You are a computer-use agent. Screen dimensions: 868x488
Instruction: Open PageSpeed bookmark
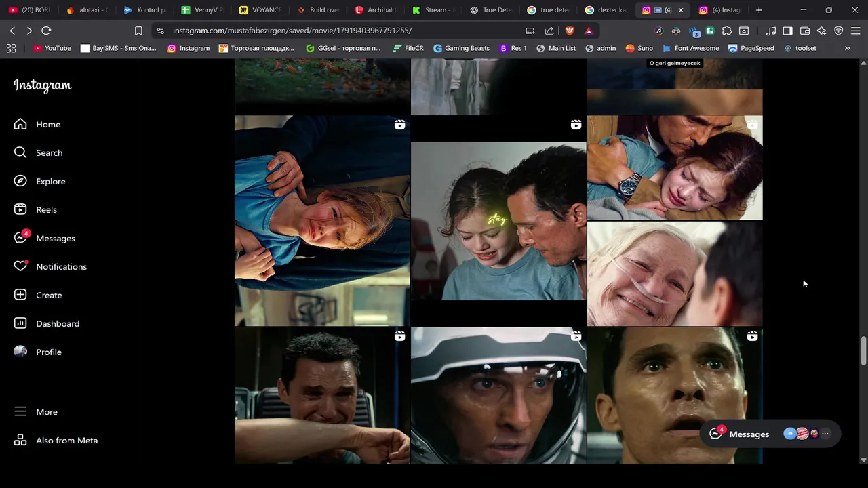click(751, 48)
